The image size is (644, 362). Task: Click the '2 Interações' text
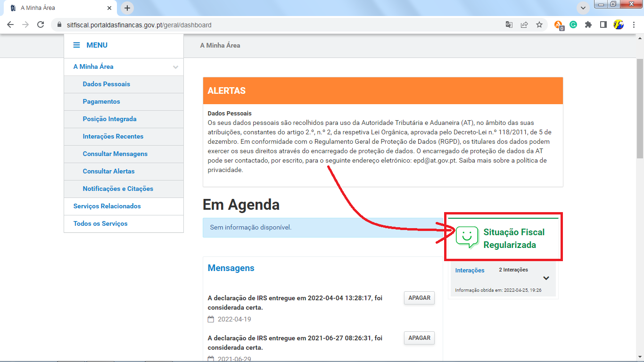pos(513,270)
